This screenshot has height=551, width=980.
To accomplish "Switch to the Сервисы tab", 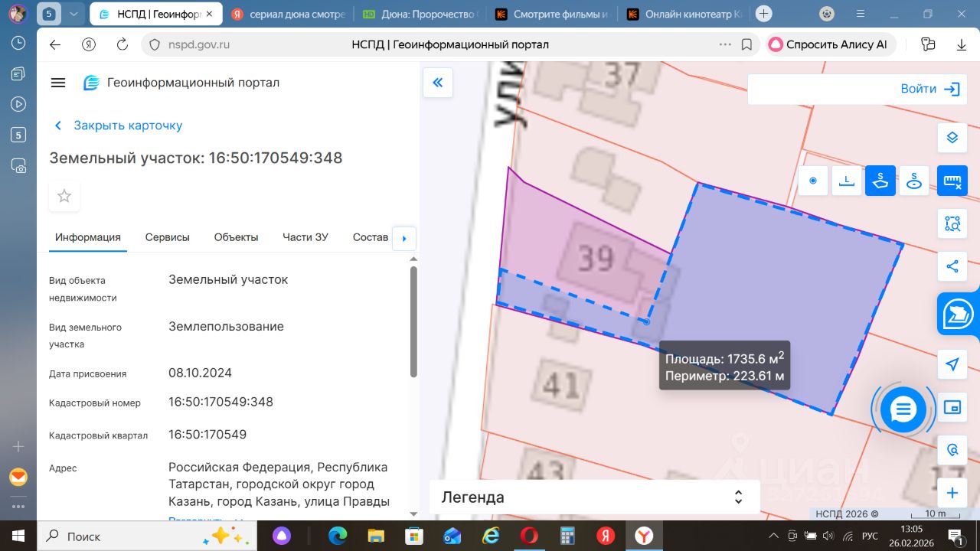I will click(x=168, y=237).
